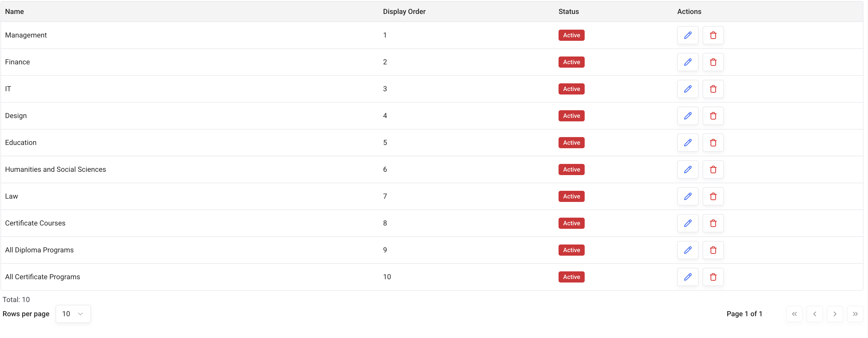Screen dimensions: 868x338
Task: Edit the Education category
Action: tap(688, 143)
